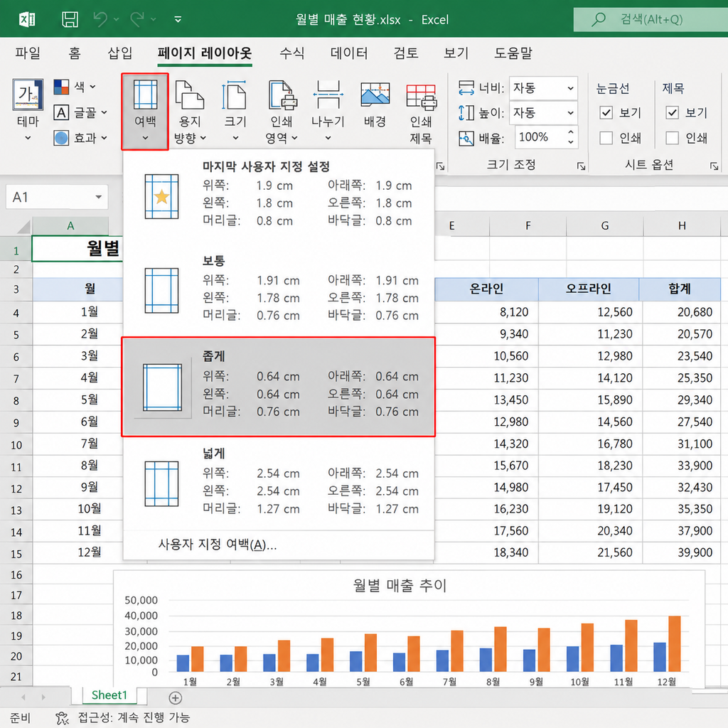Click the 여백 margins button
This screenshot has width=728, height=728.
coord(145,112)
